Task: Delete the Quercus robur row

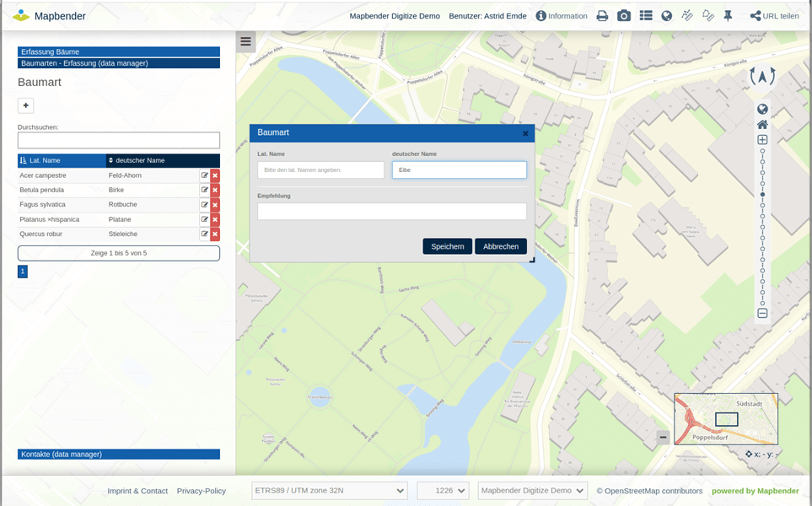Action: (215, 234)
